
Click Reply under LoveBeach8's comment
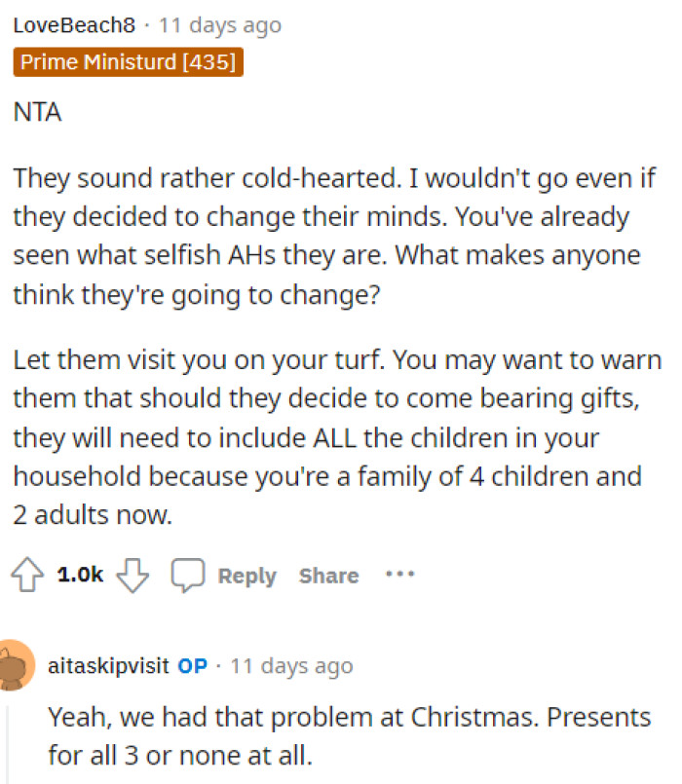(x=246, y=576)
